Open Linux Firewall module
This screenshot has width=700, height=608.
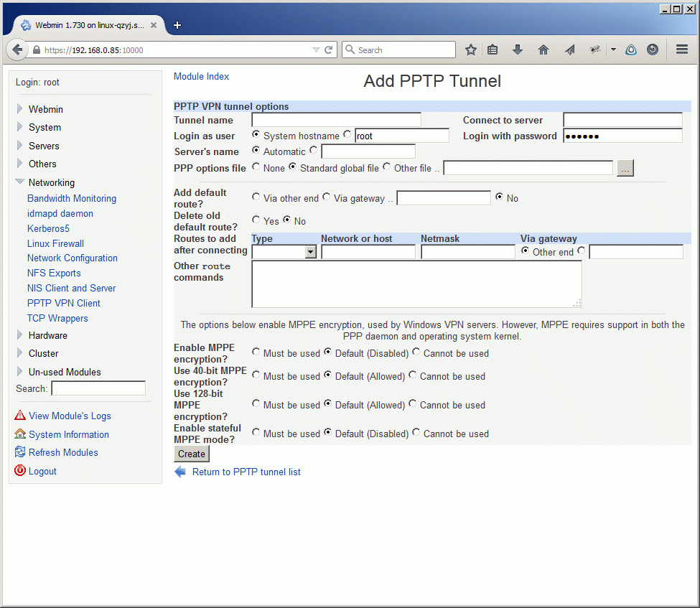point(55,244)
